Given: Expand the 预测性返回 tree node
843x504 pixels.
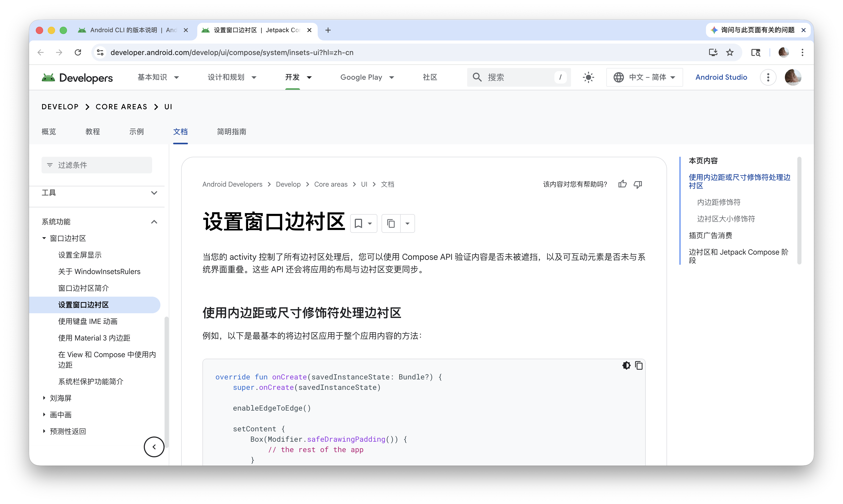Looking at the screenshot, I should pos(44,431).
